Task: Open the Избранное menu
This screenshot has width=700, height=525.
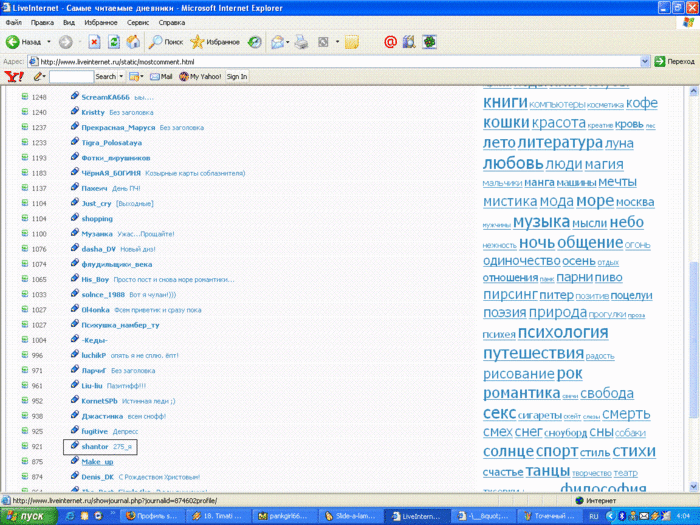Action: coord(101,22)
